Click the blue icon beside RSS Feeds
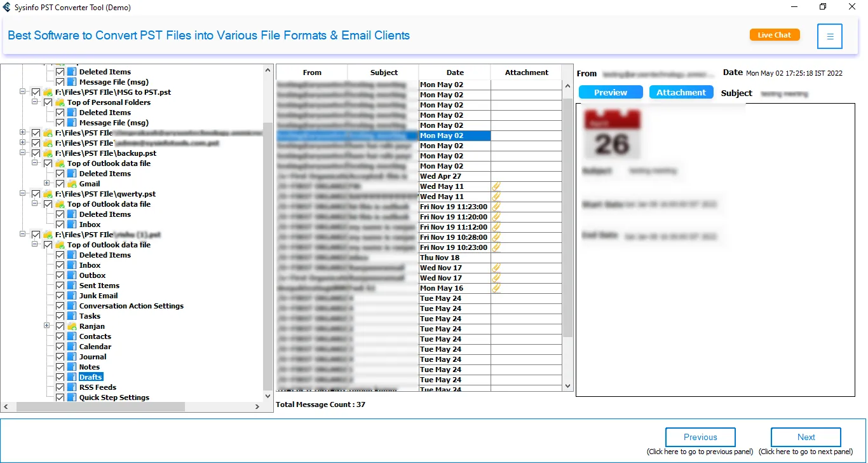Image resolution: width=868 pixels, height=463 pixels. pyautogui.click(x=72, y=387)
